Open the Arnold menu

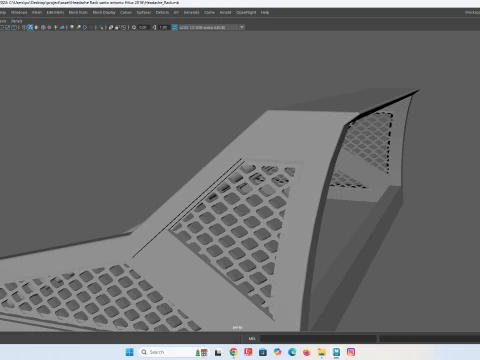(225, 12)
